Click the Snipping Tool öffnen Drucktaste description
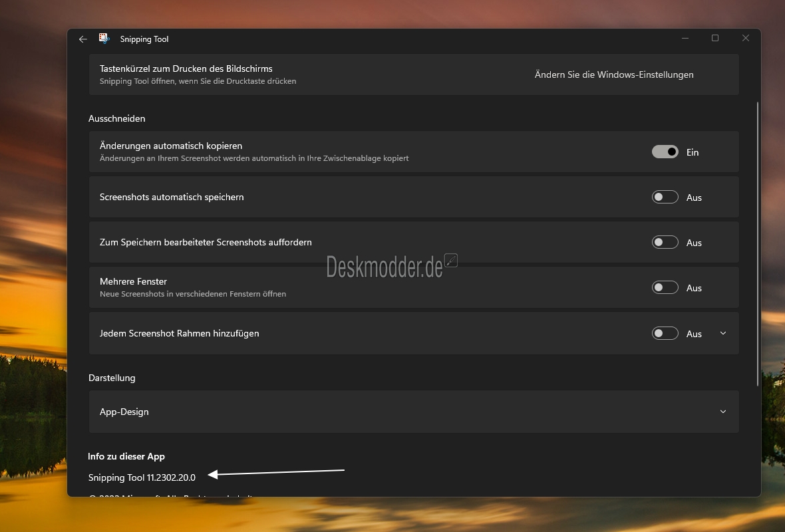785x532 pixels. coord(198,81)
